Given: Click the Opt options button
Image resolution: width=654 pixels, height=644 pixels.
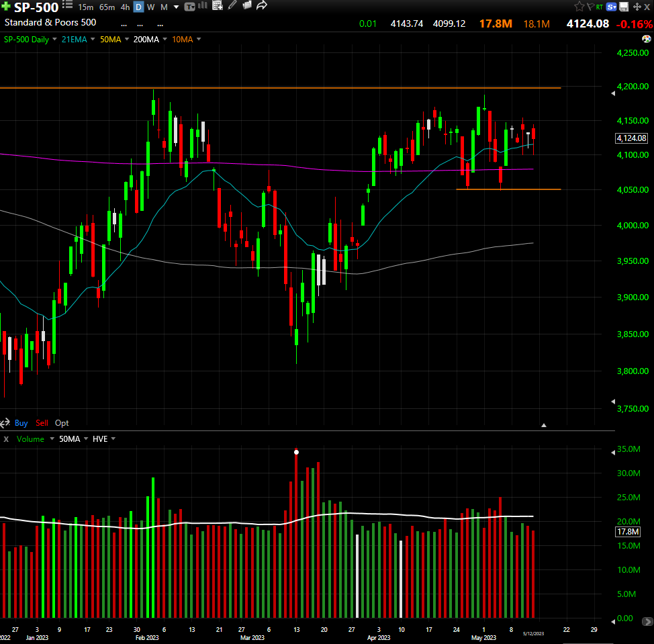Looking at the screenshot, I should (x=62, y=423).
